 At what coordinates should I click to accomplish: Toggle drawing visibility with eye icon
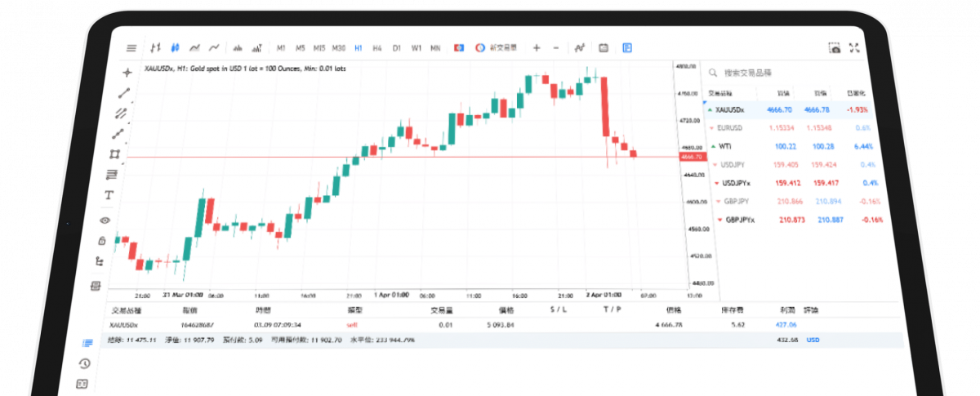click(x=105, y=220)
